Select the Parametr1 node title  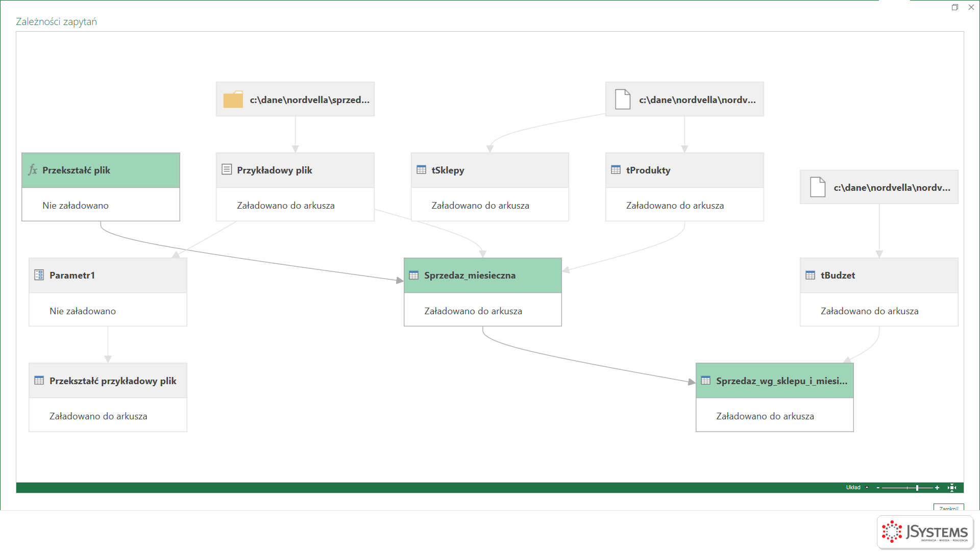click(72, 275)
